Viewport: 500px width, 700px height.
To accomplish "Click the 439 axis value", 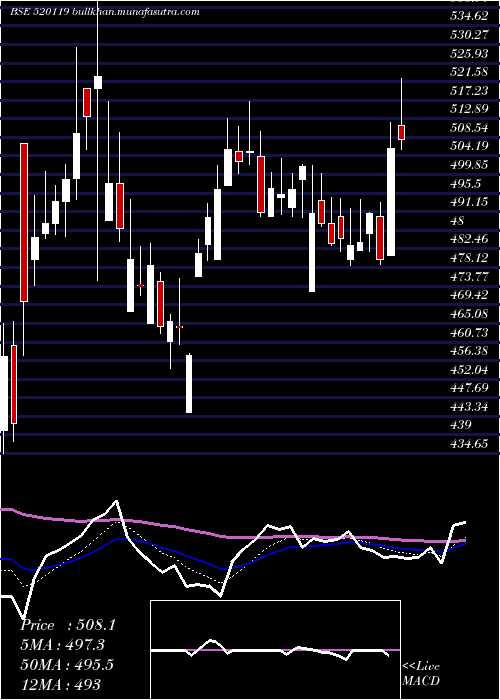I will tap(461, 425).
